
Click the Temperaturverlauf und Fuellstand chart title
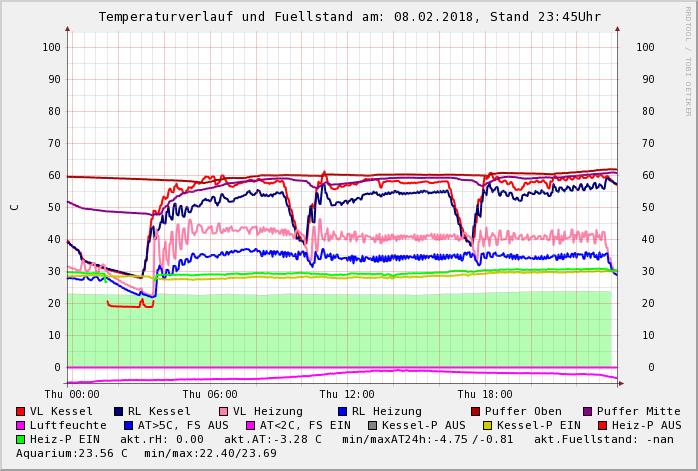click(350, 17)
